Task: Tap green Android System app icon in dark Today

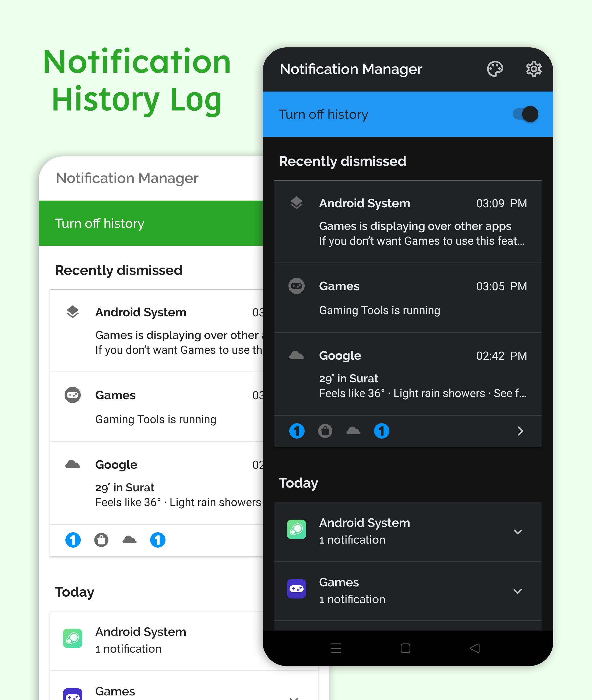Action: 296,530
